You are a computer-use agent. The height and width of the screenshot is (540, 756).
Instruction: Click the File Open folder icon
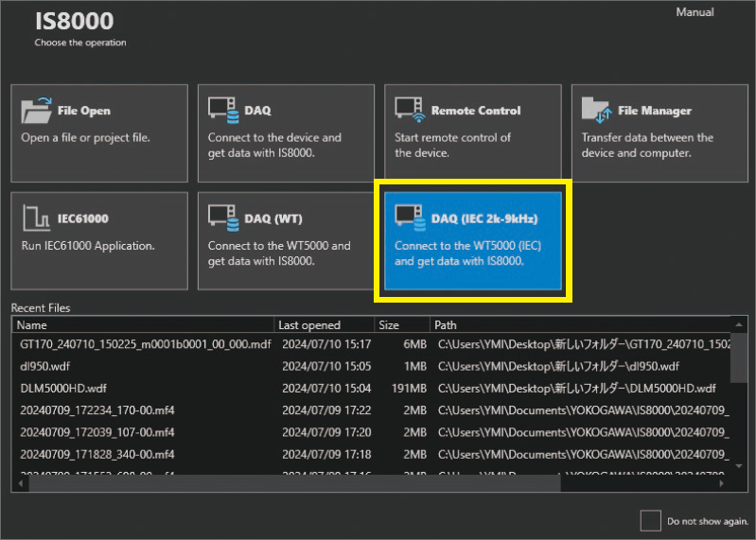click(x=37, y=111)
